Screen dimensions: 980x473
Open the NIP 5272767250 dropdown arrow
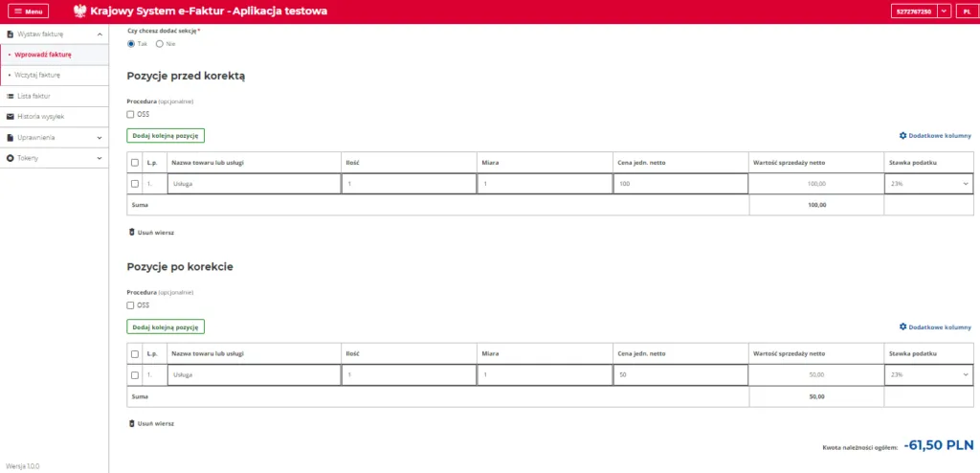944,11
